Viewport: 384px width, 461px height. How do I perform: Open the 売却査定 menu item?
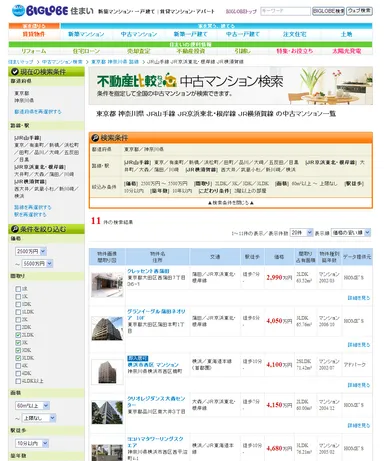point(139,51)
